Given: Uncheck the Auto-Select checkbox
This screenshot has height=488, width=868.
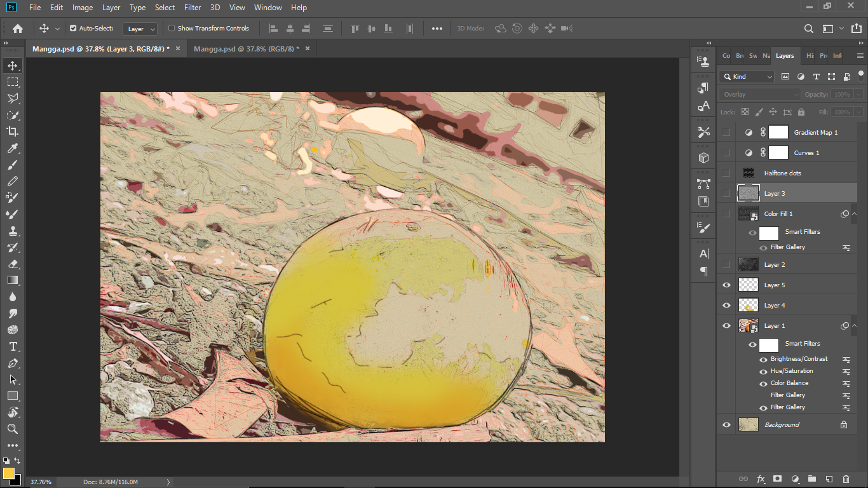Looking at the screenshot, I should tap(73, 29).
